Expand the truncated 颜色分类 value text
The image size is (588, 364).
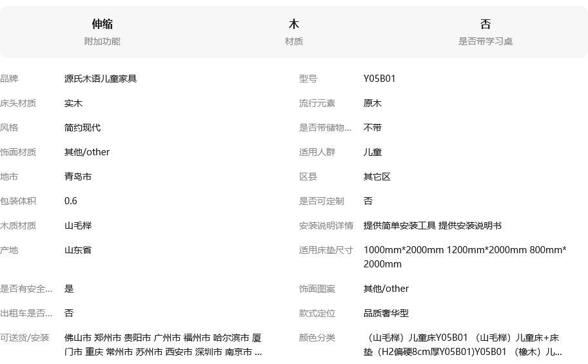click(462, 345)
